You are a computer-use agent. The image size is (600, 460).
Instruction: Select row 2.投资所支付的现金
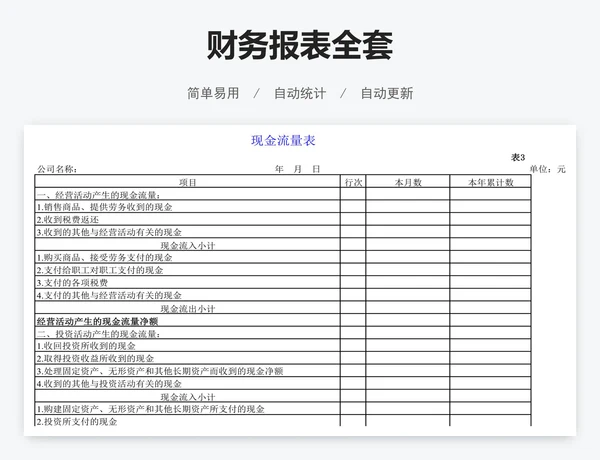pos(283,421)
